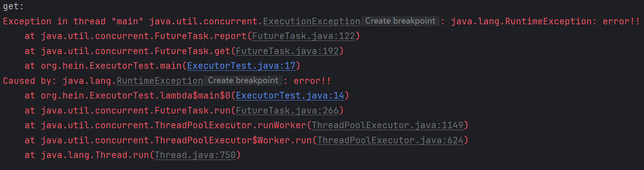Viewport: 644px width, 170px height.
Task: Click the ExecutionException class link
Action: coord(311,21)
